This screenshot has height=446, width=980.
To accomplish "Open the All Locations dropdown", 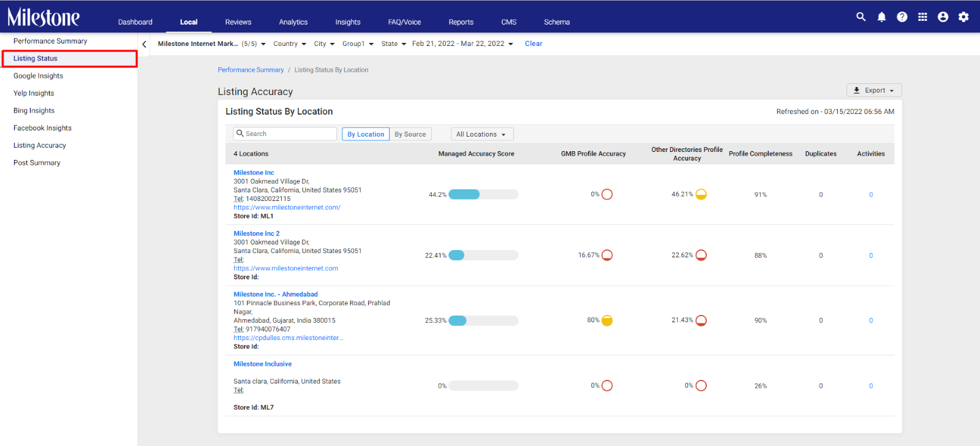I will [x=482, y=134].
